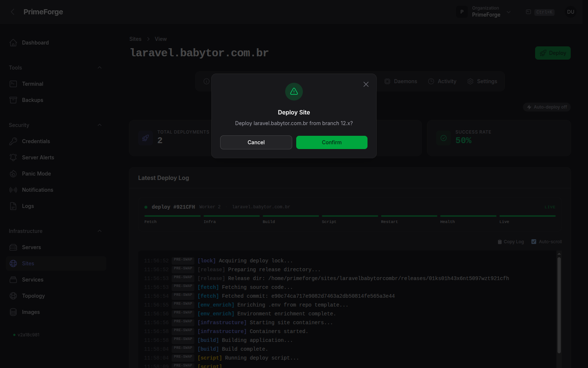Click the Build progress stage bar
Image resolution: width=588 pixels, height=368 pixels.
(291, 216)
